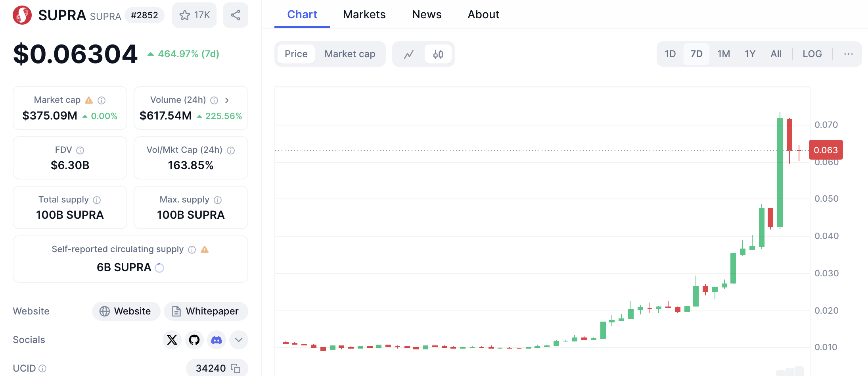
Task: Set chart range to 1Y
Action: coord(750,54)
